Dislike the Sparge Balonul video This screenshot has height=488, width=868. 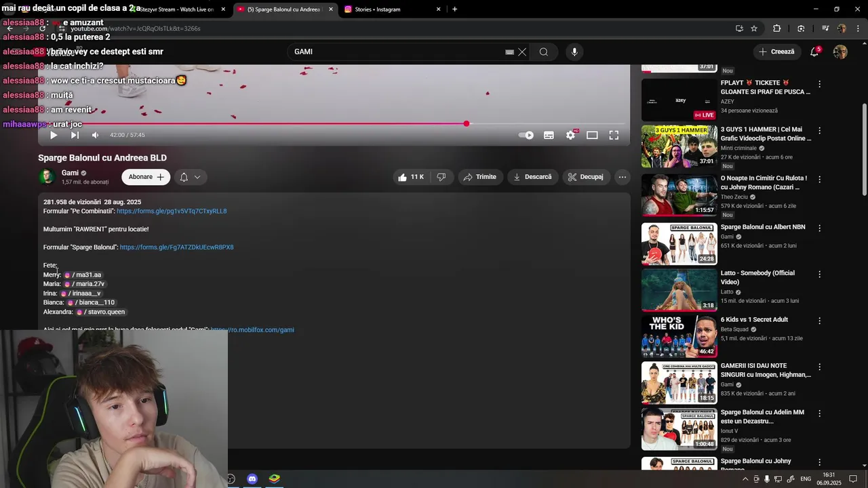441,177
